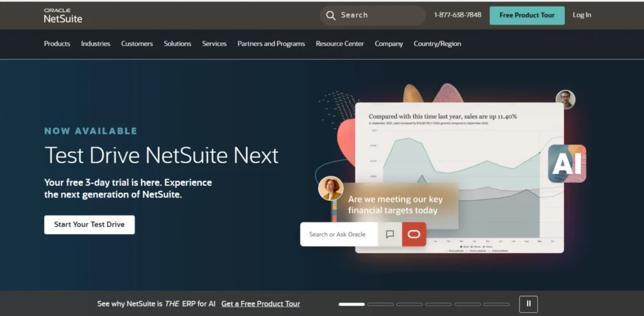Click the chat bubble icon
The image size is (644, 316).
point(390,234)
